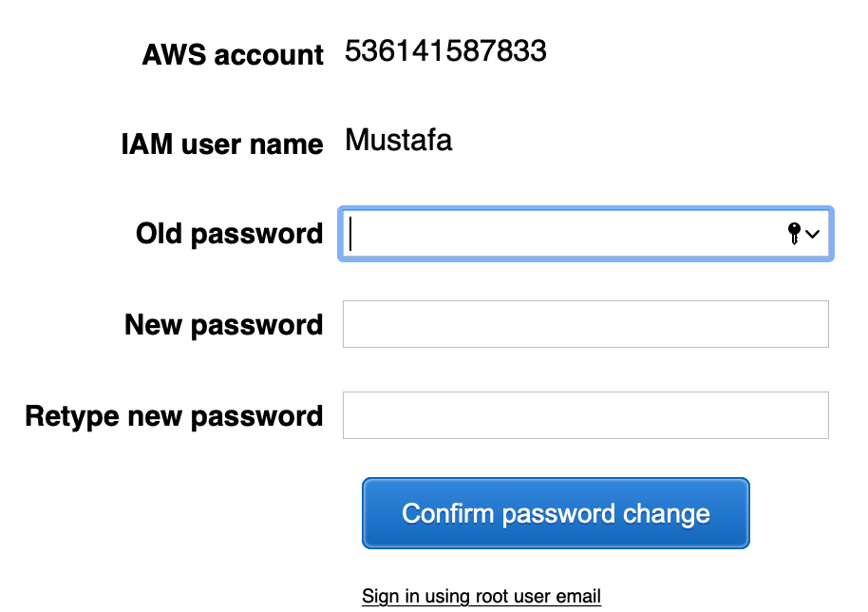Place cursor in the empty New password box

[x=585, y=324]
